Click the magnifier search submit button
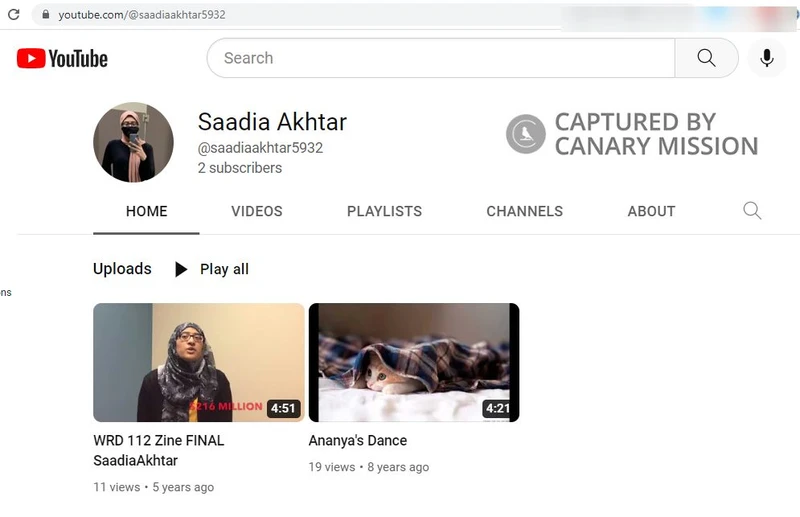Viewport: 800px width, 517px height. pos(706,58)
